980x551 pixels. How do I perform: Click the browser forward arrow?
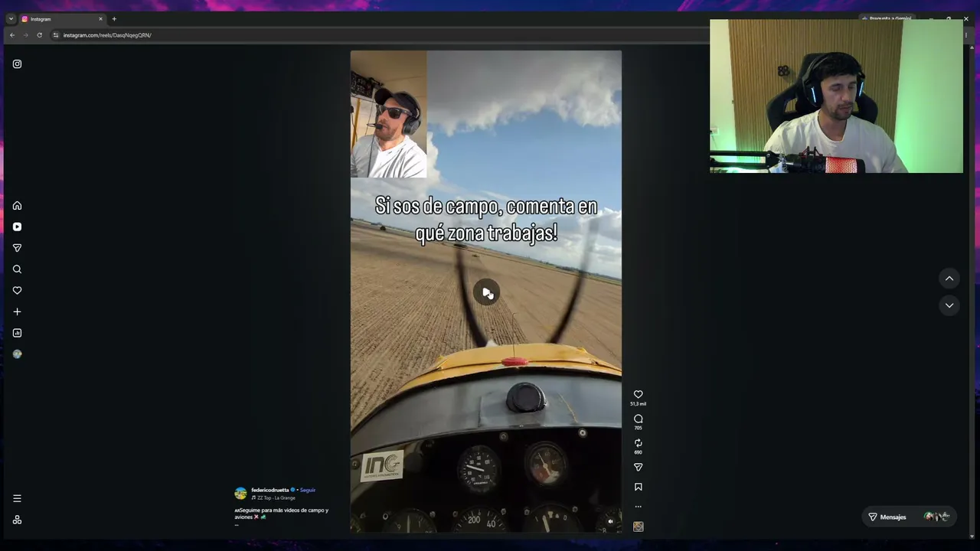[25, 35]
